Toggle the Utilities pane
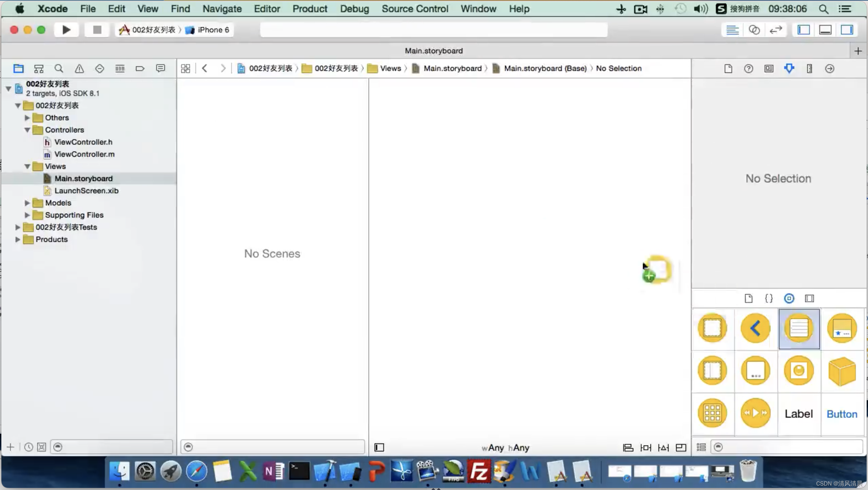 point(847,30)
